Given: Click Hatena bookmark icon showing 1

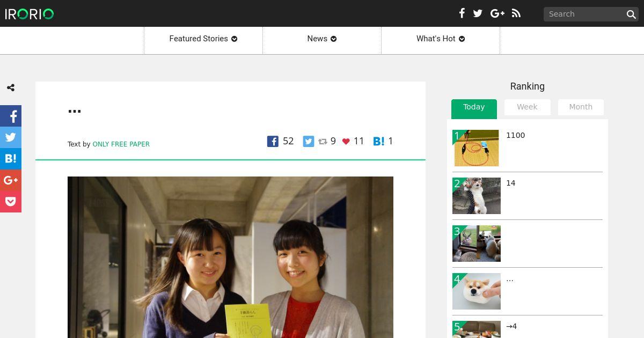Looking at the screenshot, I should coord(379,141).
